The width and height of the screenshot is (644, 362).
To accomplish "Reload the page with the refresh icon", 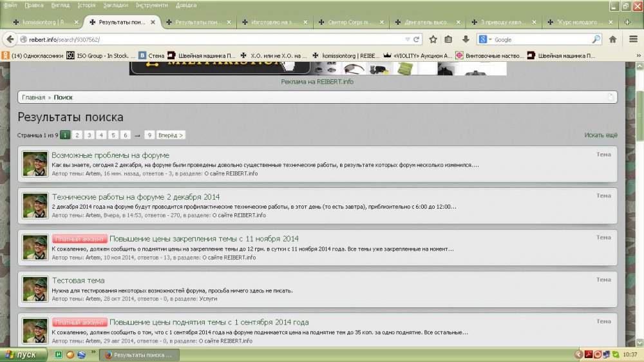I will tap(417, 39).
